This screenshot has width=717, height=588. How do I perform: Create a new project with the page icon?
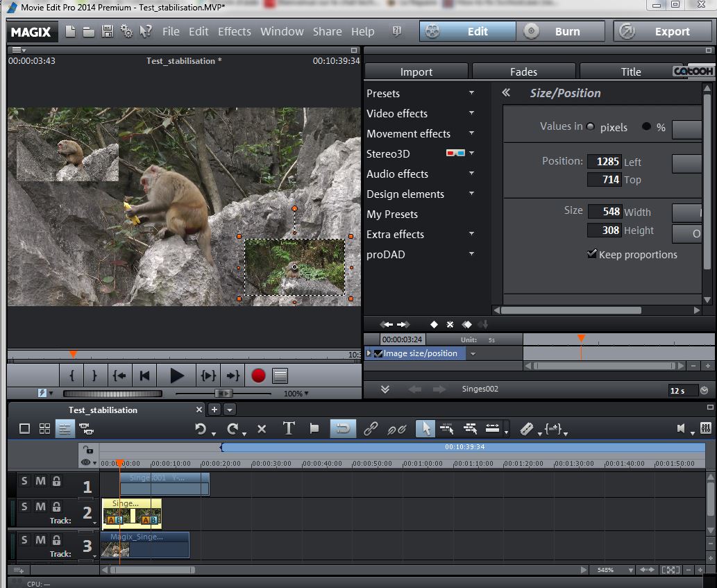point(70,31)
